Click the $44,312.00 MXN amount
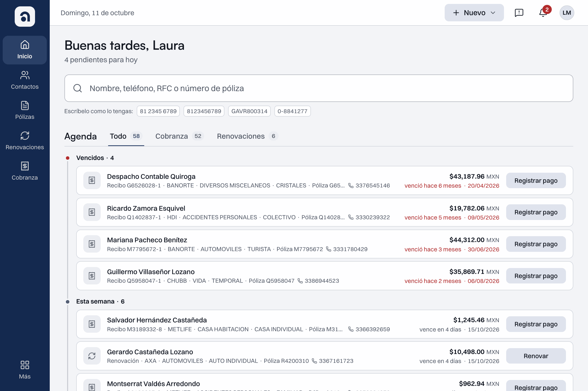 (474, 240)
